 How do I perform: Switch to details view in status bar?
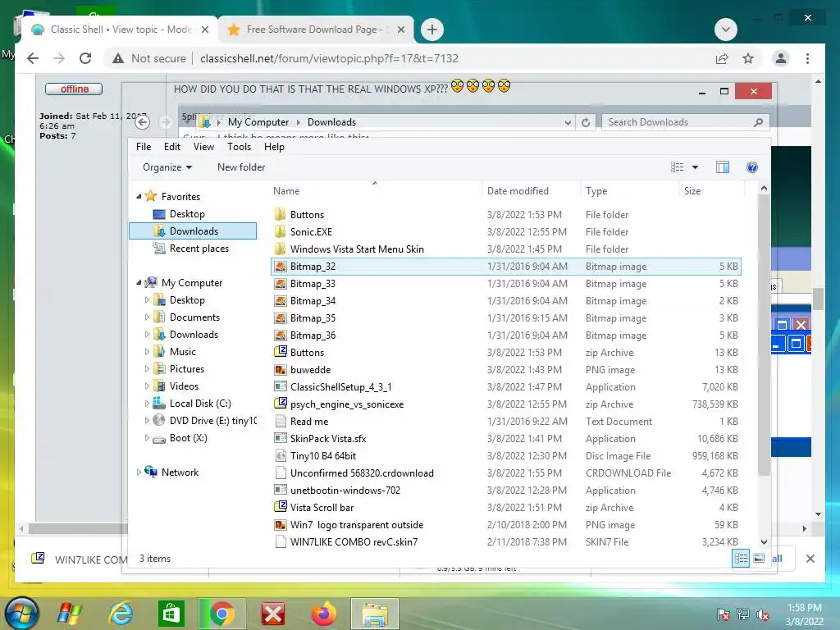[741, 559]
